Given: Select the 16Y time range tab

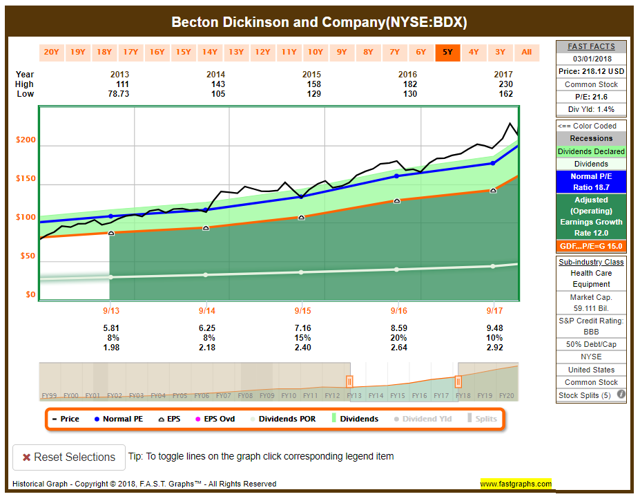Looking at the screenshot, I should [x=157, y=53].
